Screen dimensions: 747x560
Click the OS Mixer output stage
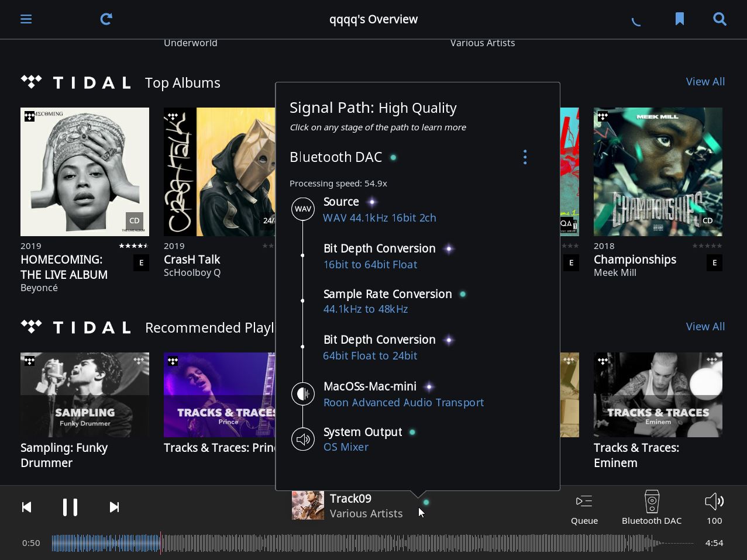coord(346,447)
